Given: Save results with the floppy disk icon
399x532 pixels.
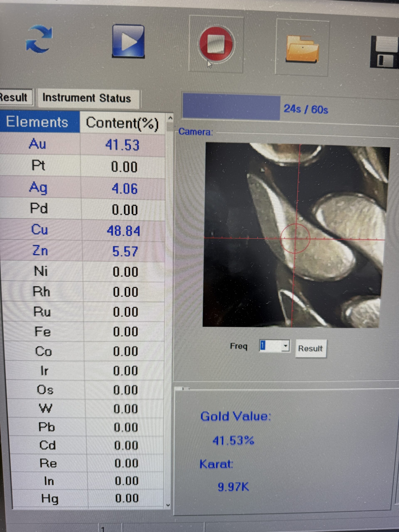Looking at the screenshot, I should click(x=384, y=52).
